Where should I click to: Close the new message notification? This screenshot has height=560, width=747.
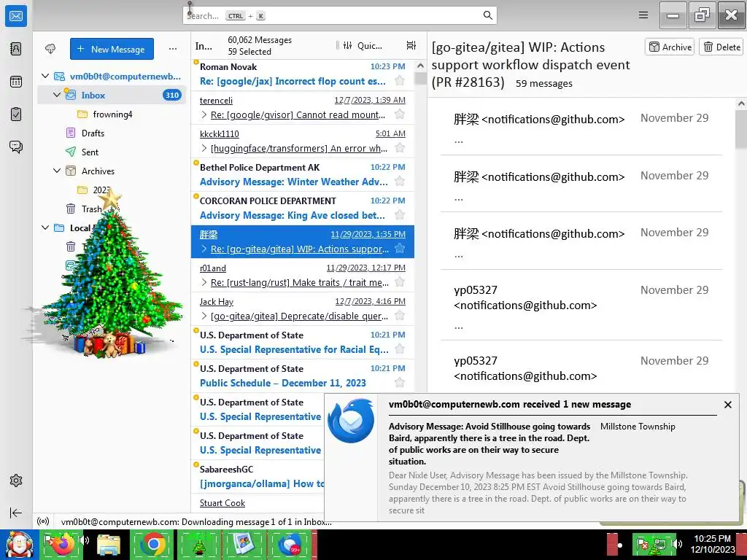[x=727, y=405]
